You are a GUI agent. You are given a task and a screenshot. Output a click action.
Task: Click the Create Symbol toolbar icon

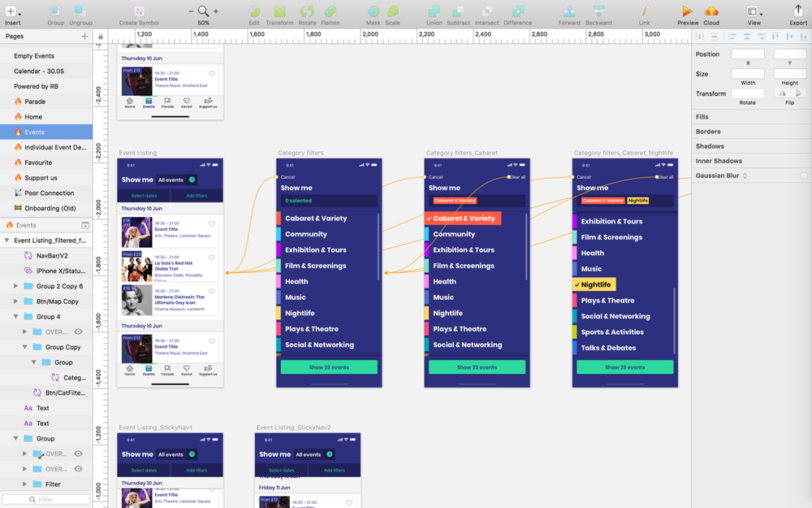click(x=139, y=11)
